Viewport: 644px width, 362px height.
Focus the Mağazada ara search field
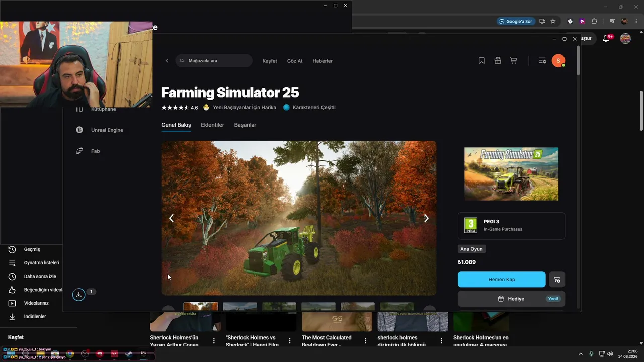(x=214, y=61)
